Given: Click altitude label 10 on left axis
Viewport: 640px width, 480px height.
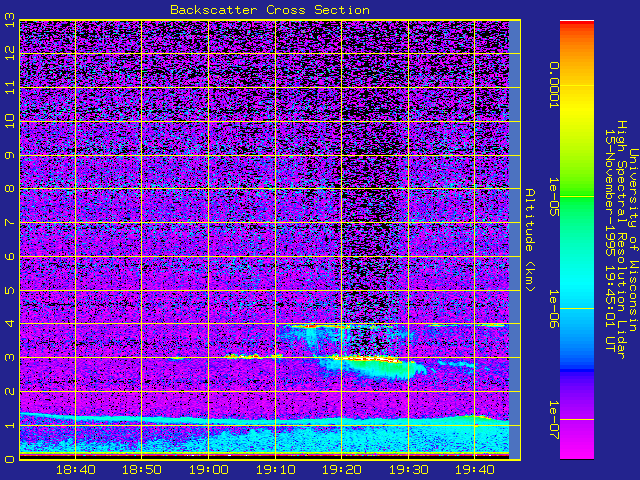Looking at the screenshot, I should [10, 121].
